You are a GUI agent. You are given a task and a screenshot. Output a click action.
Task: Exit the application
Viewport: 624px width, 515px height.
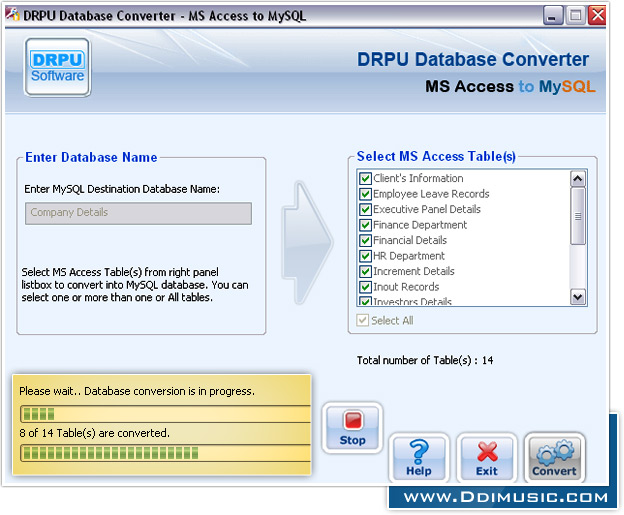487,458
